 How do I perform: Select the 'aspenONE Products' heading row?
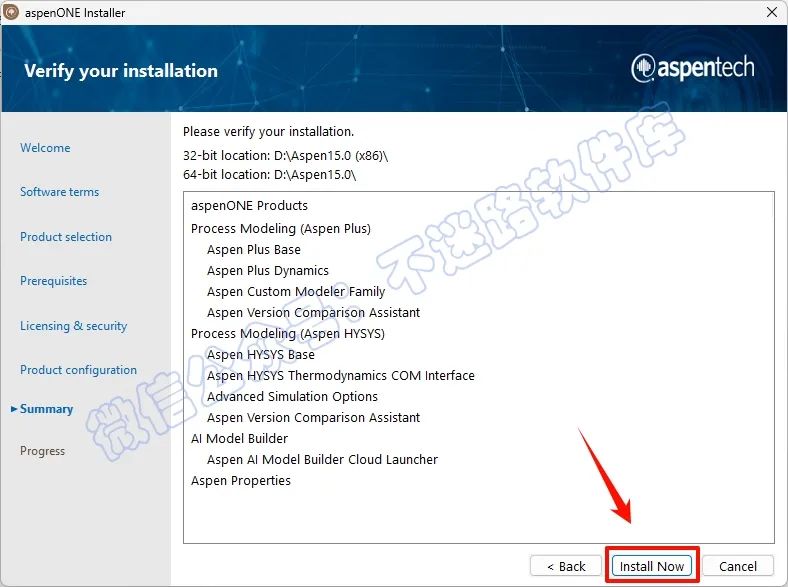249,206
